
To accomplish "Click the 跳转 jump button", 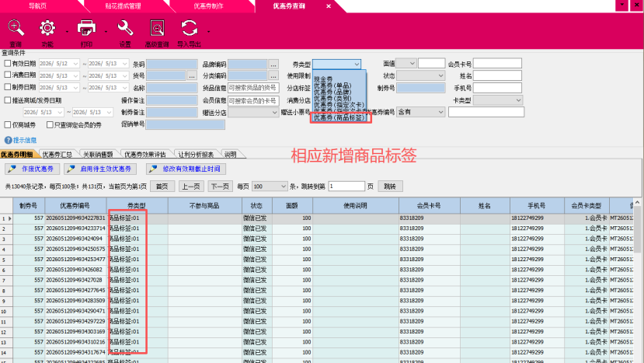I will tap(390, 187).
